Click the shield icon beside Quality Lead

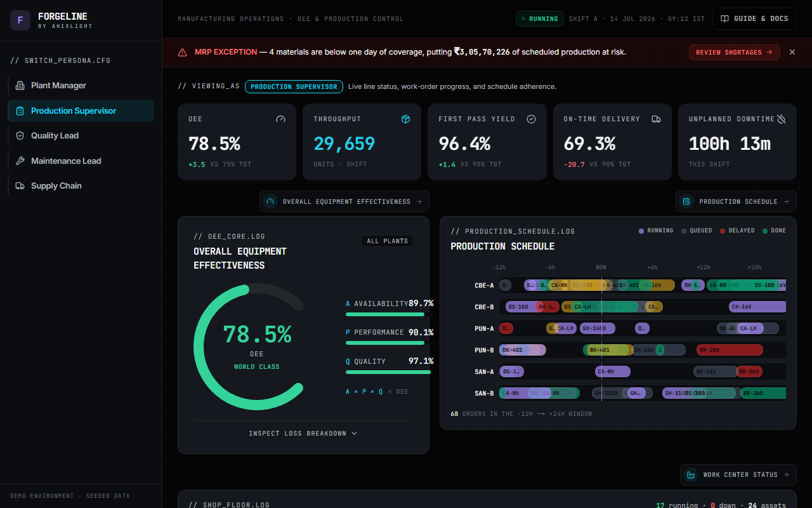coord(20,136)
